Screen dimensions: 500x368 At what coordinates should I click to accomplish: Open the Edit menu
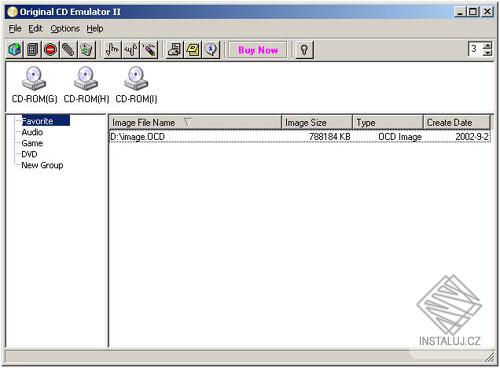pyautogui.click(x=35, y=29)
